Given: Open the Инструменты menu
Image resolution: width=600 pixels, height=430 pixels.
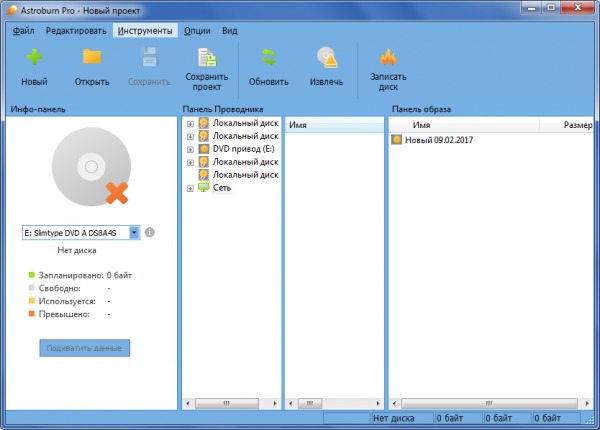Looking at the screenshot, I should [144, 31].
